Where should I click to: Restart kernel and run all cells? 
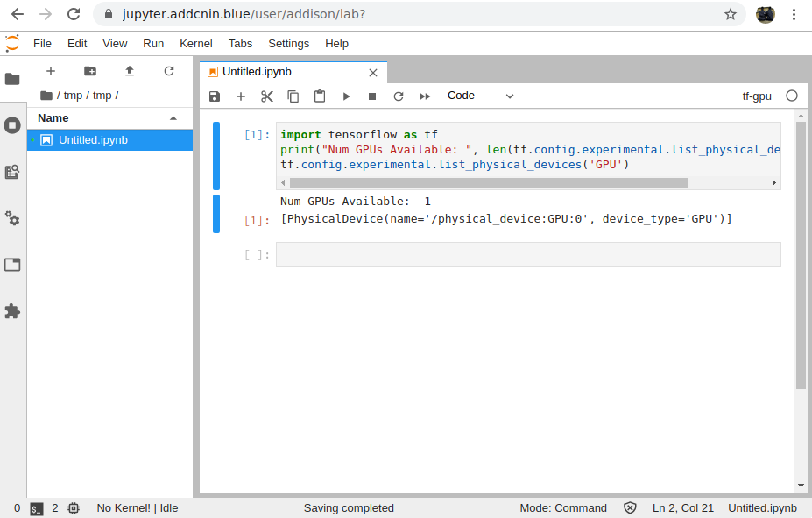point(425,96)
